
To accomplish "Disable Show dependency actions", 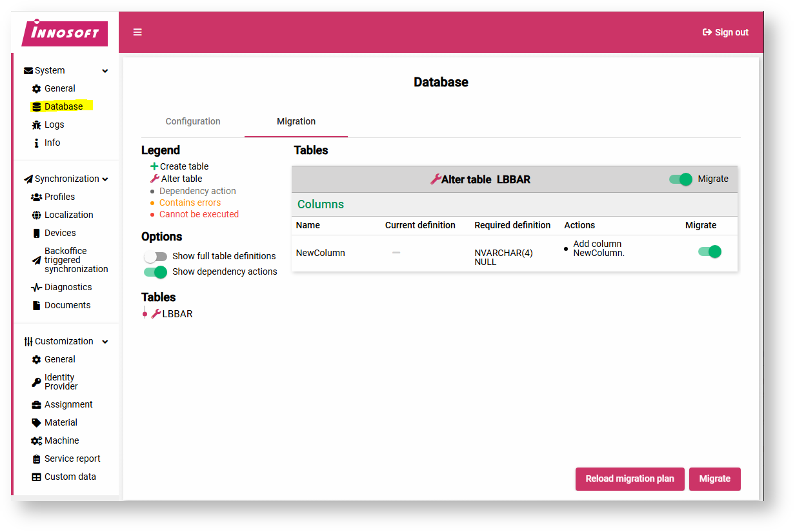I will (155, 272).
